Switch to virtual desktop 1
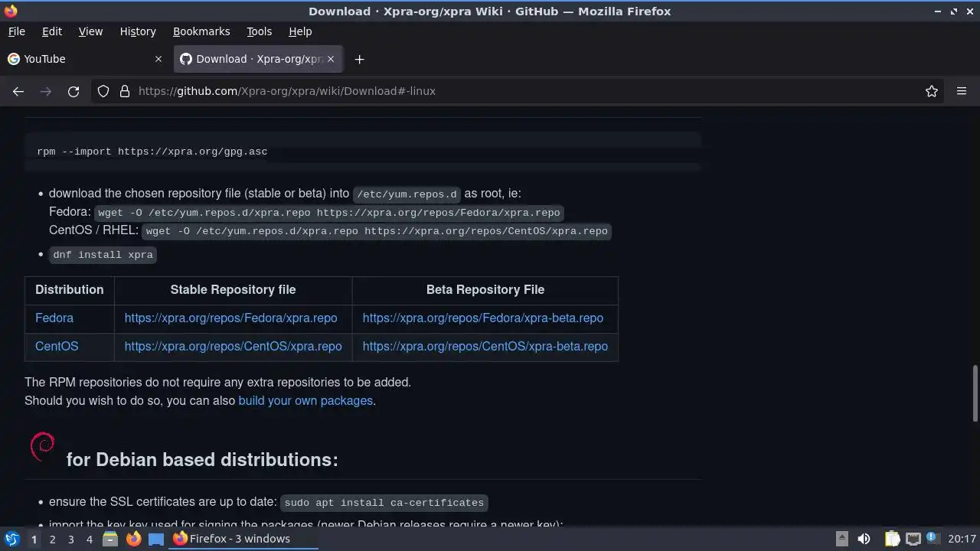The height and width of the screenshot is (551, 980). point(34,540)
